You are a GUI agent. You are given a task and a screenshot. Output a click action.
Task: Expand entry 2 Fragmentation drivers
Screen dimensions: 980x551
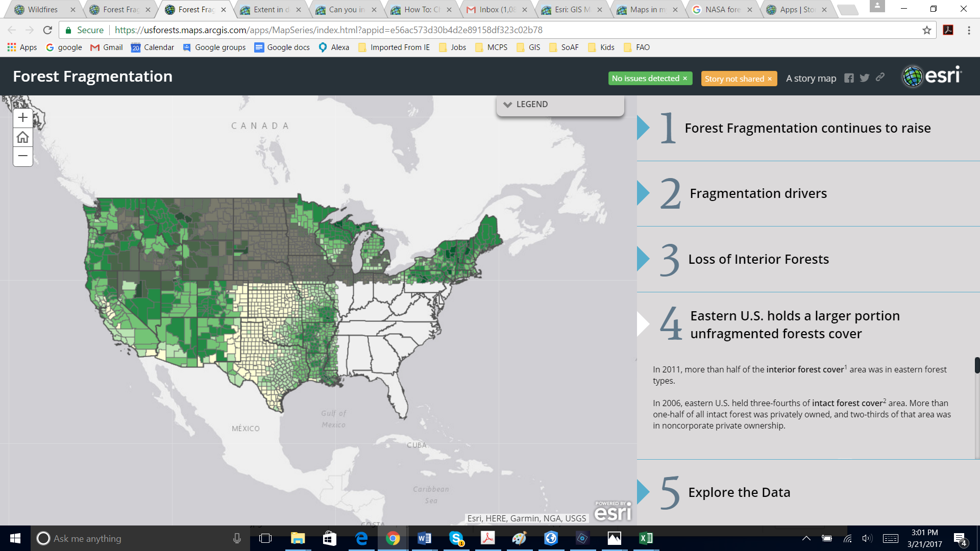point(758,193)
